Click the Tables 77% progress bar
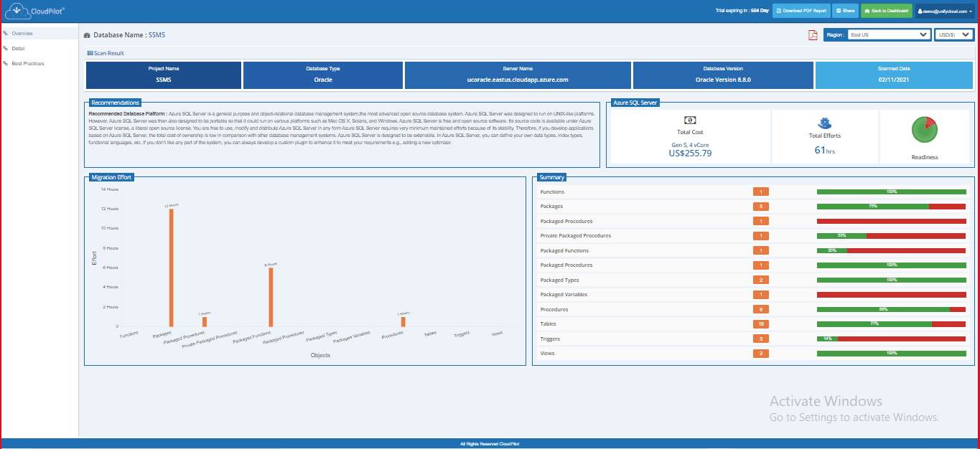The image size is (980, 449). click(x=891, y=324)
